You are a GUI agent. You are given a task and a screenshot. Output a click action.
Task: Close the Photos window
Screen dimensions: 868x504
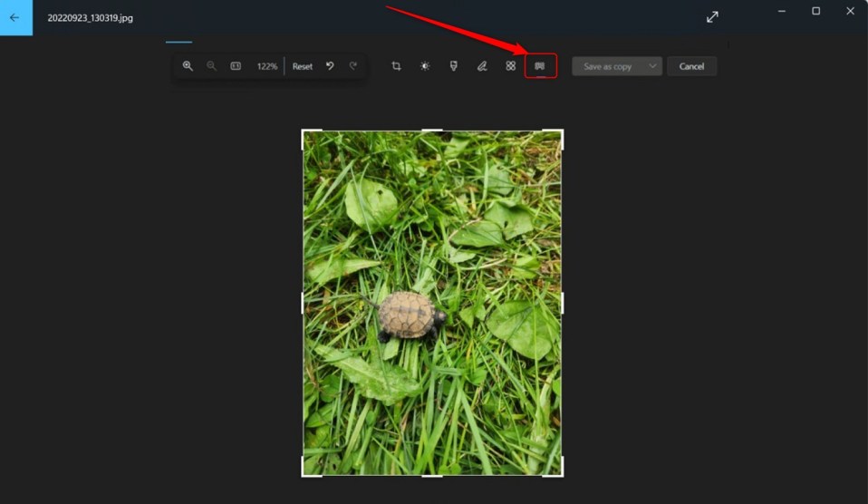coord(850,11)
